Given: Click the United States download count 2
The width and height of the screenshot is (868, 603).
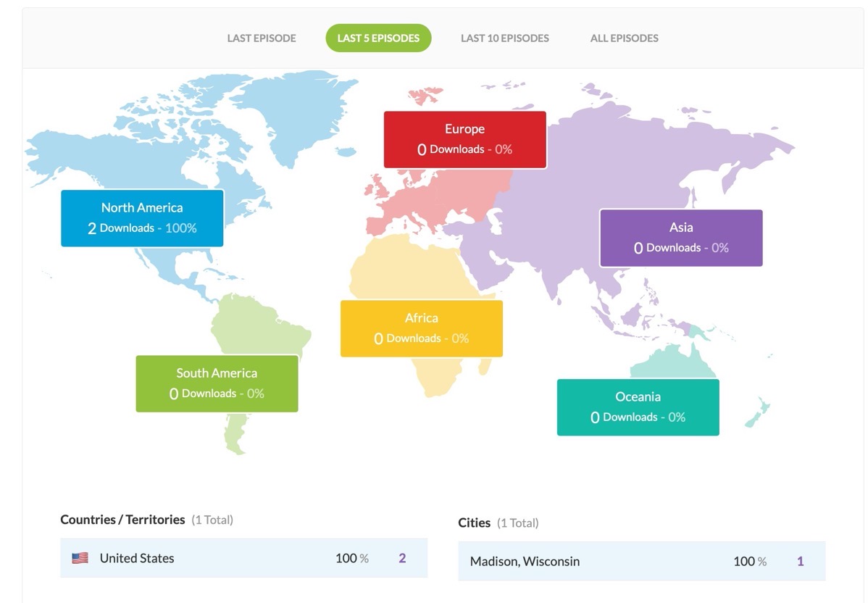Looking at the screenshot, I should point(402,558).
